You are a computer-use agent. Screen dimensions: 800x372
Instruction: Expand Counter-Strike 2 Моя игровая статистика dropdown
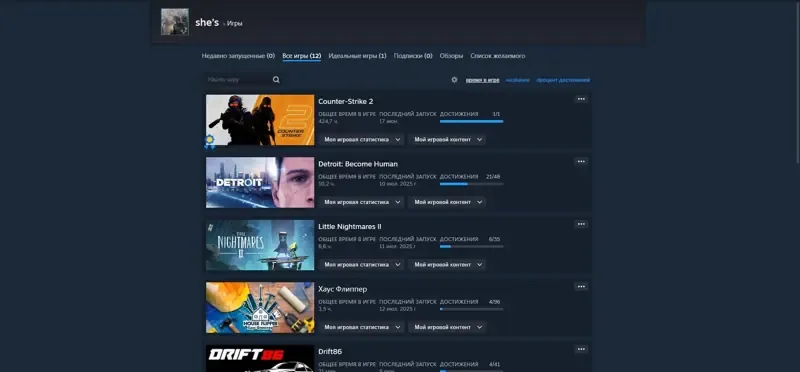(361, 139)
